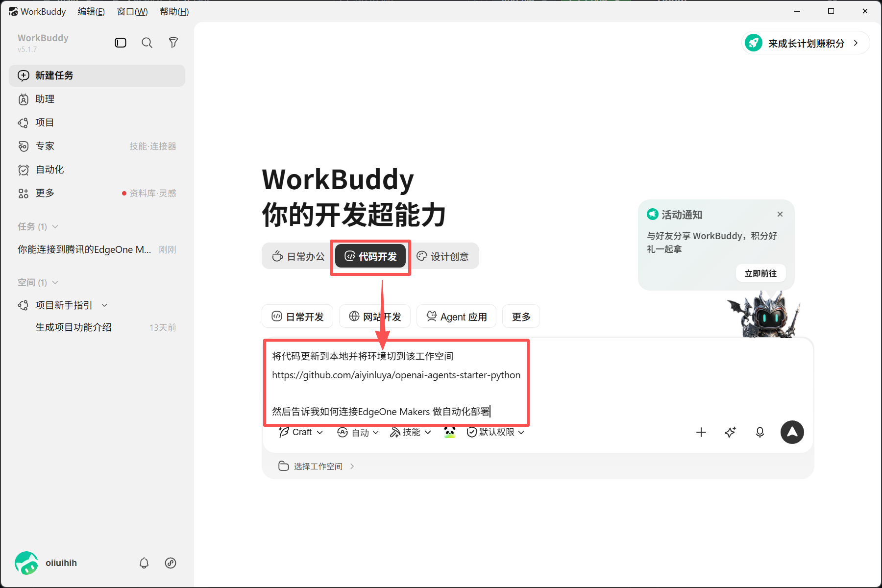The width and height of the screenshot is (882, 588).
Task: Toggle the sidebar panel icon
Action: (121, 43)
